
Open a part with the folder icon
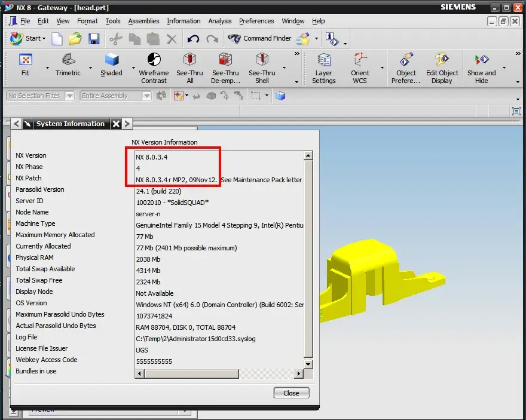point(75,39)
